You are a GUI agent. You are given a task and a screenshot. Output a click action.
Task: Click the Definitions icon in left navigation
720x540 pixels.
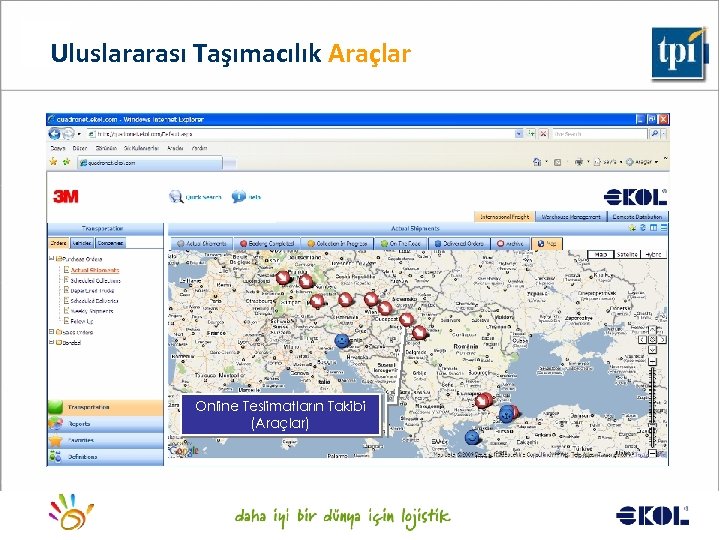click(56, 457)
